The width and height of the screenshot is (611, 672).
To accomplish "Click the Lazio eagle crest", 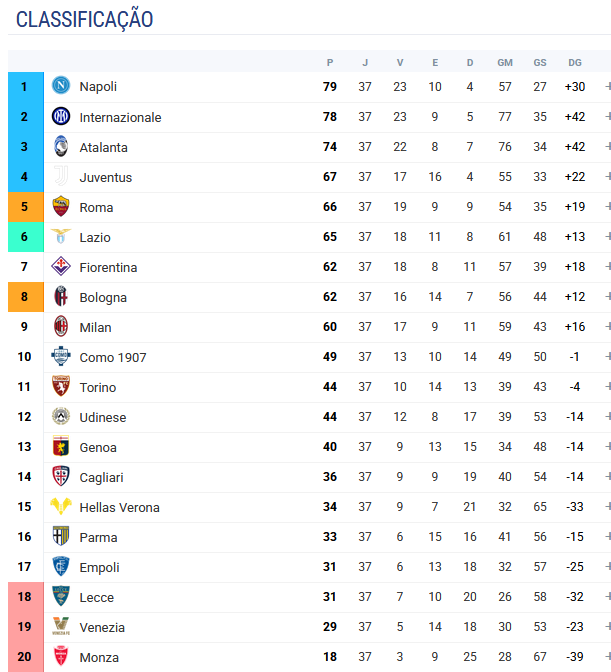I will tap(61, 236).
